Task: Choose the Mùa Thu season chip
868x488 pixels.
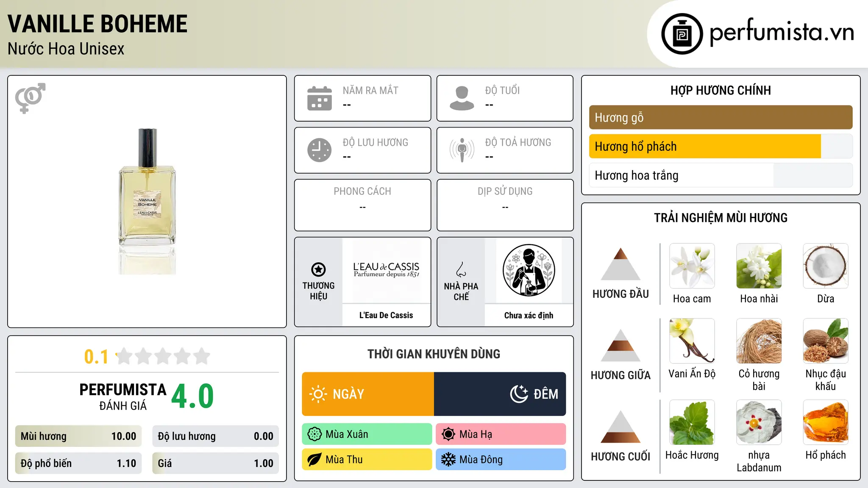Action: 367,460
